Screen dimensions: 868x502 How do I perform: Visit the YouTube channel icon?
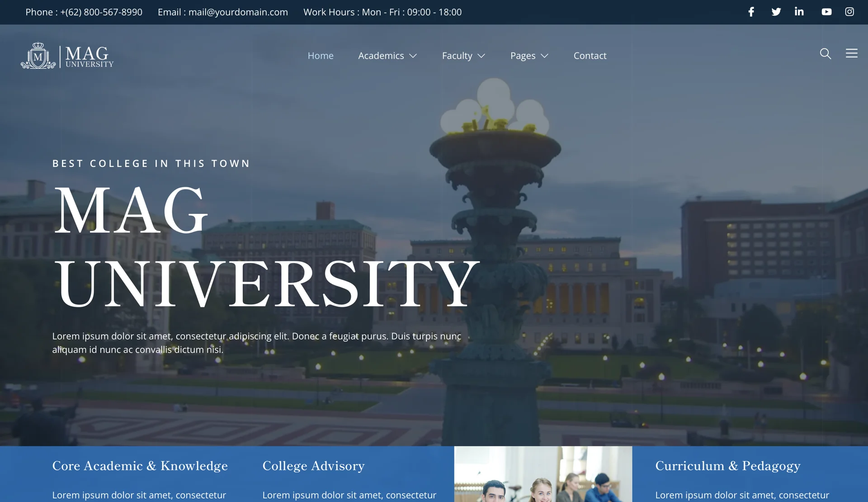click(x=826, y=12)
